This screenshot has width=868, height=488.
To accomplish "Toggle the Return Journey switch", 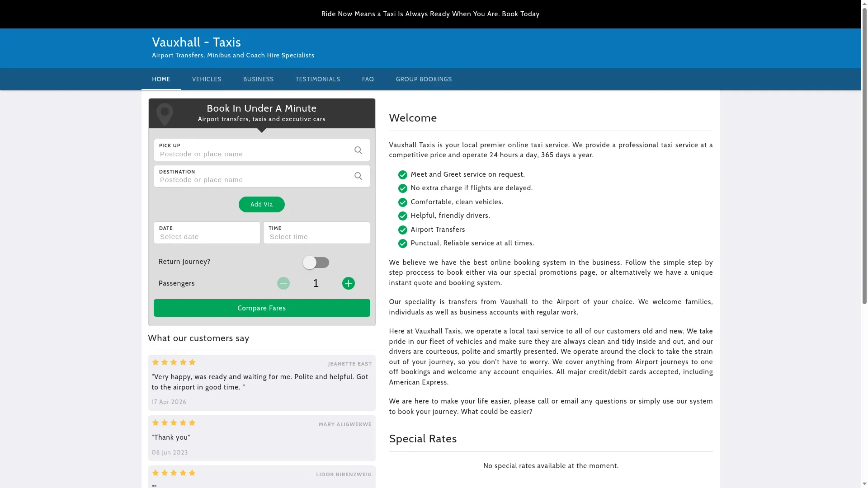I will click(316, 263).
